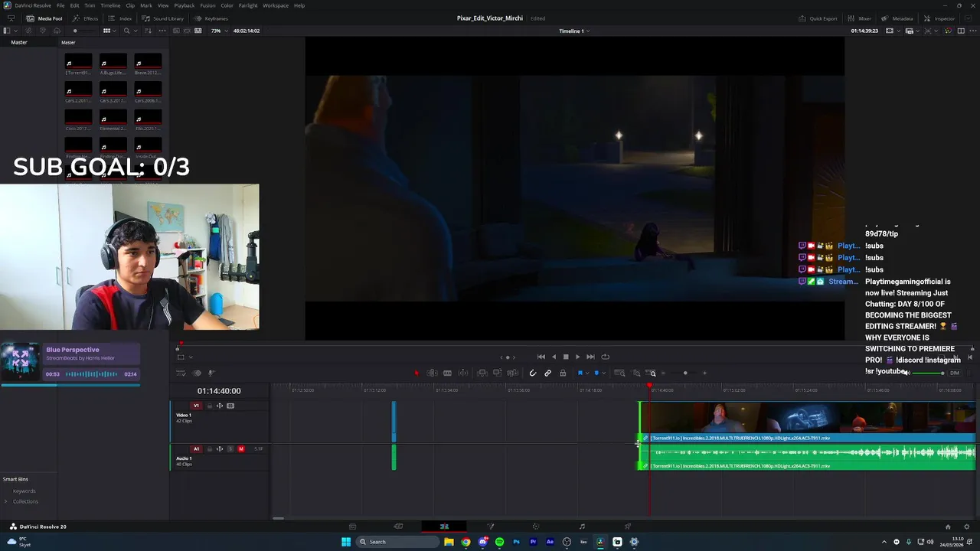The image size is (980, 551).
Task: Click the stop button in transport controls
Action: (566, 357)
